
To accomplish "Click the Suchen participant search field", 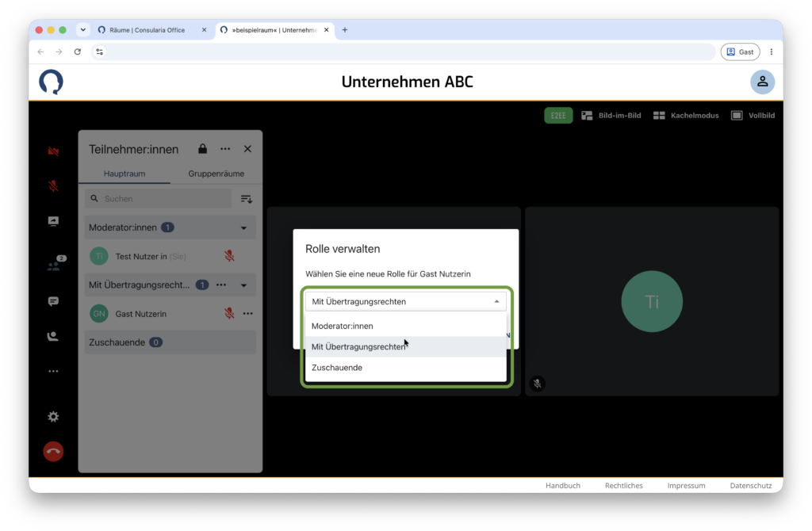I will coord(158,199).
